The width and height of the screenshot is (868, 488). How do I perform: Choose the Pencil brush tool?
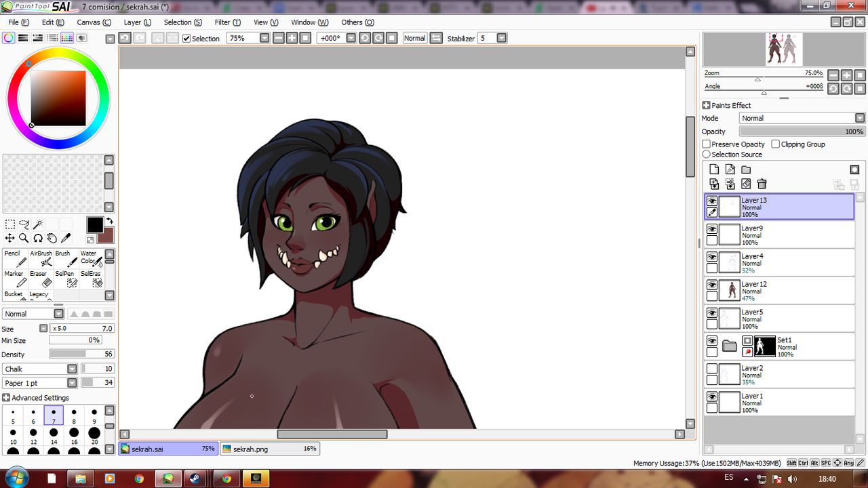point(16,258)
